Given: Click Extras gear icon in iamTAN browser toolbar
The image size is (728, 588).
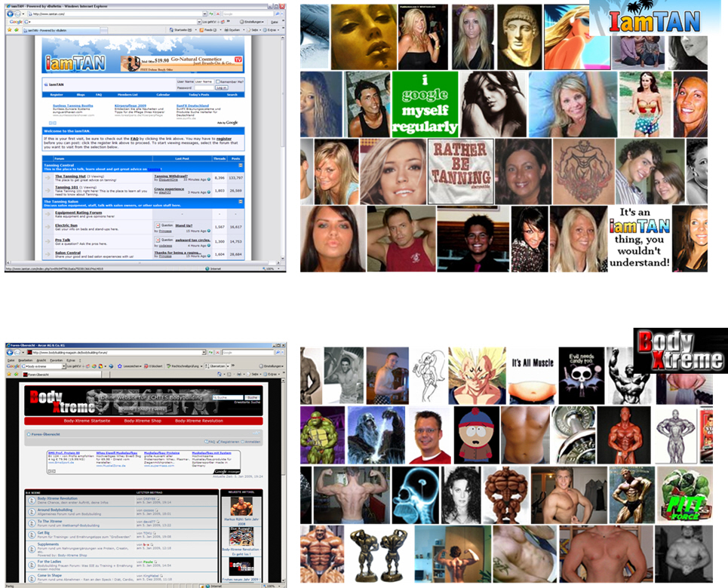Looking at the screenshot, I should pos(265,29).
